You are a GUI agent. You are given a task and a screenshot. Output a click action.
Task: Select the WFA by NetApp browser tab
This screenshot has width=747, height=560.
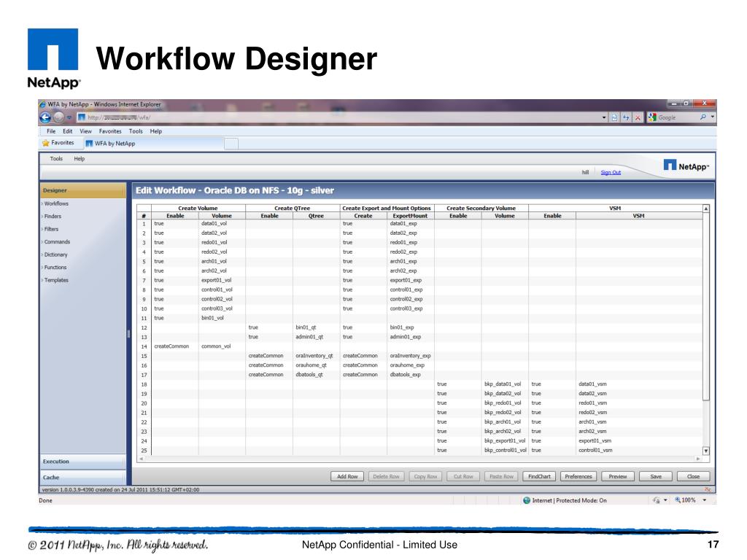pos(153,144)
